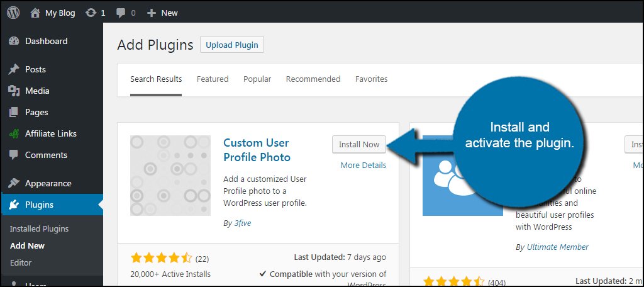Click the Upload Plugin button
The width and height of the screenshot is (644, 287).
pyautogui.click(x=232, y=45)
